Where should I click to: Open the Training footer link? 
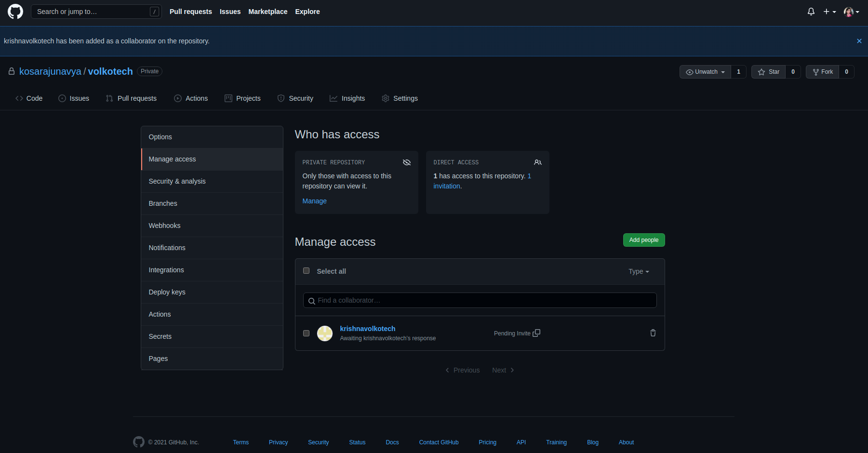[556, 442]
